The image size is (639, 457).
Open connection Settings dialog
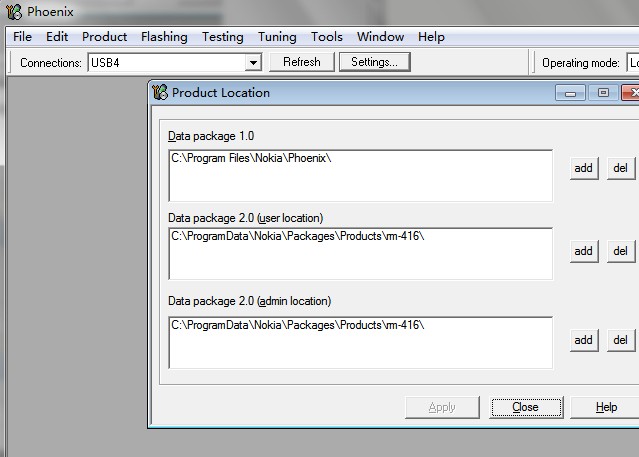click(x=375, y=62)
